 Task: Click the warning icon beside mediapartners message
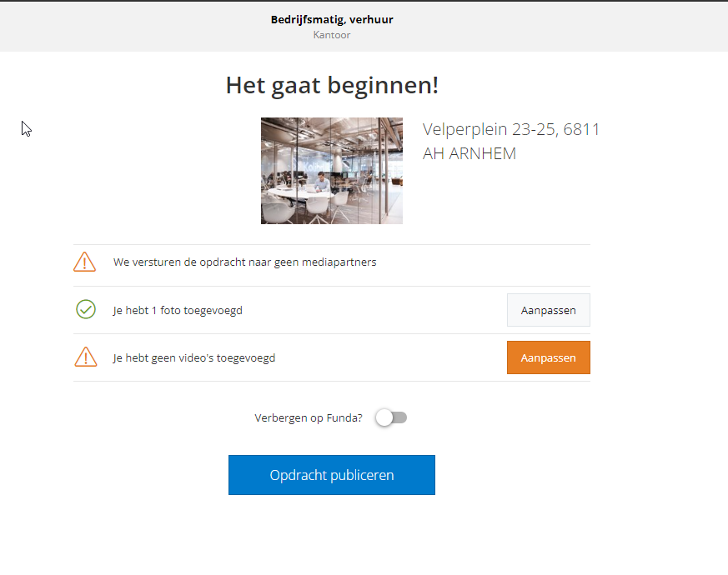click(x=84, y=262)
